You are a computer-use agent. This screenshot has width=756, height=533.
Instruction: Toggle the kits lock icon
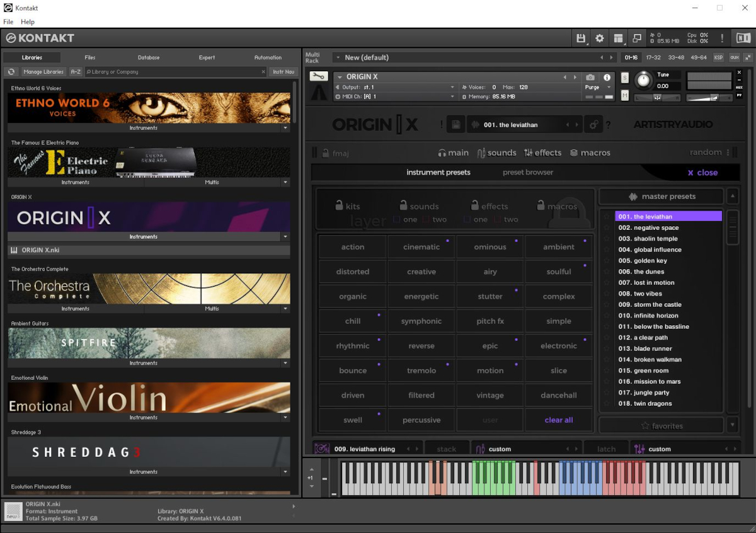(x=339, y=205)
